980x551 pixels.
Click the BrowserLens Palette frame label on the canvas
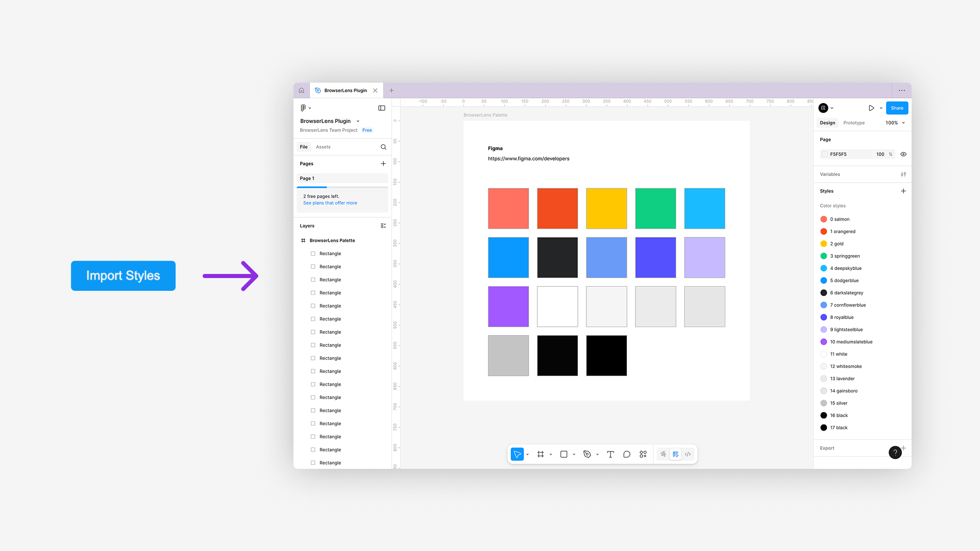click(485, 115)
